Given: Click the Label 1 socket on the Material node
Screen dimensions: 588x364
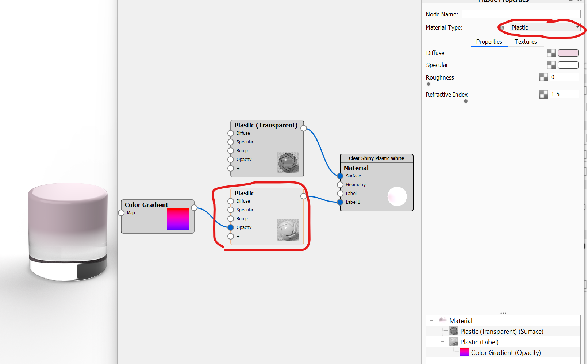Looking at the screenshot, I should [x=340, y=202].
